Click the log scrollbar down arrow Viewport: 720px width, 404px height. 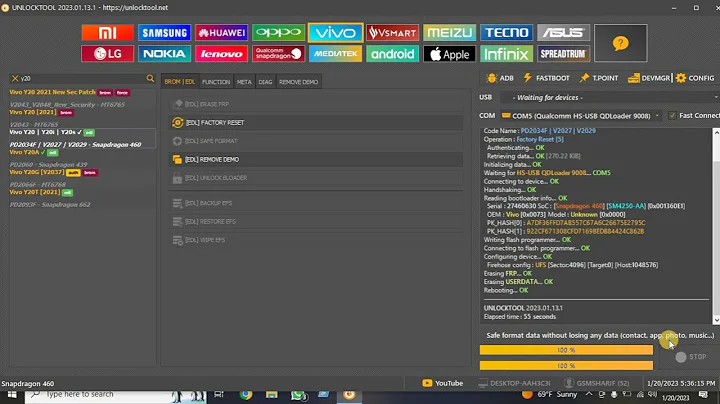[x=716, y=320]
